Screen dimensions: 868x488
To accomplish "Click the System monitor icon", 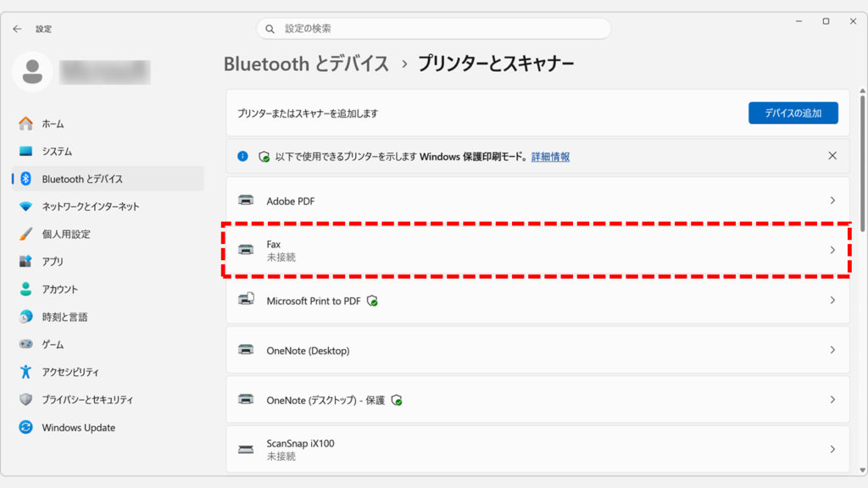I will click(25, 151).
